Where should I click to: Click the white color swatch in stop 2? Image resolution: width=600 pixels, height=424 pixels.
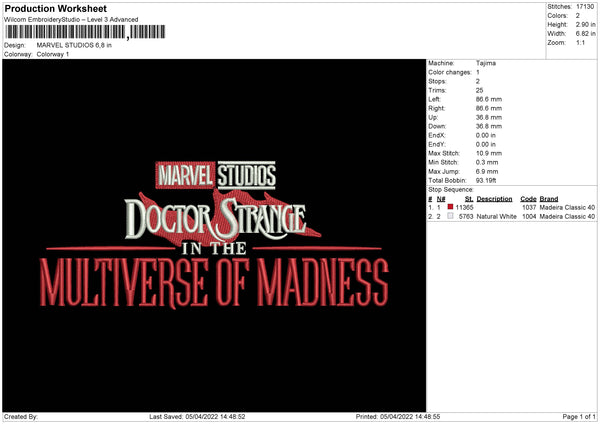pos(451,216)
